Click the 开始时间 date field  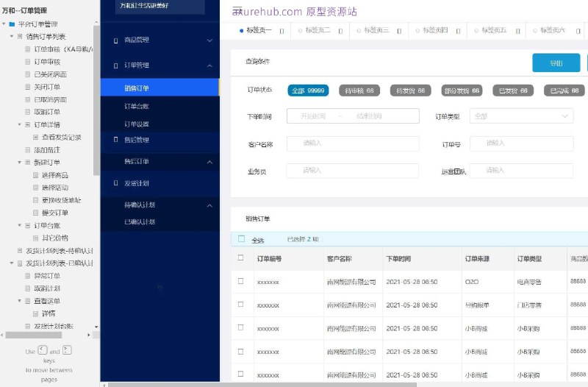point(314,116)
